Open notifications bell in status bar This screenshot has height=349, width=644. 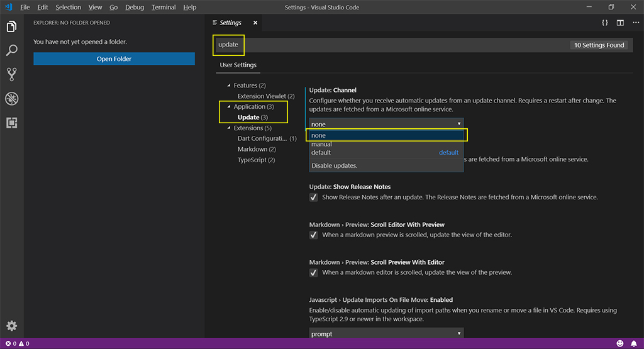[633, 343]
